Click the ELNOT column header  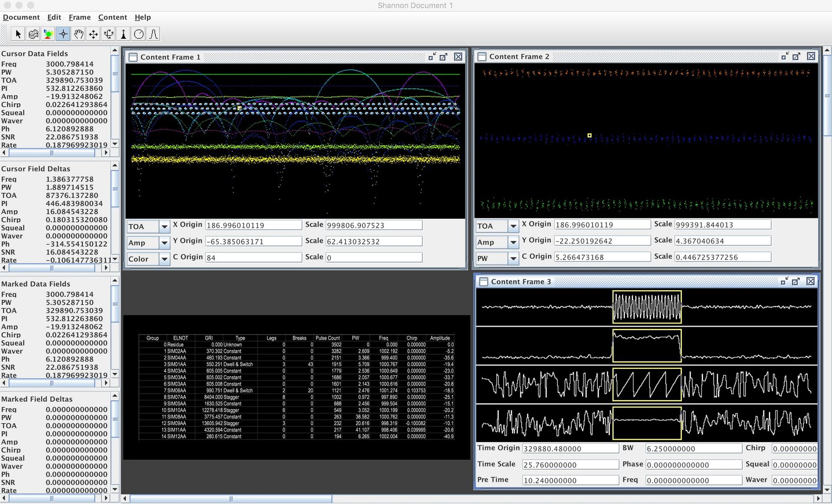tap(180, 338)
